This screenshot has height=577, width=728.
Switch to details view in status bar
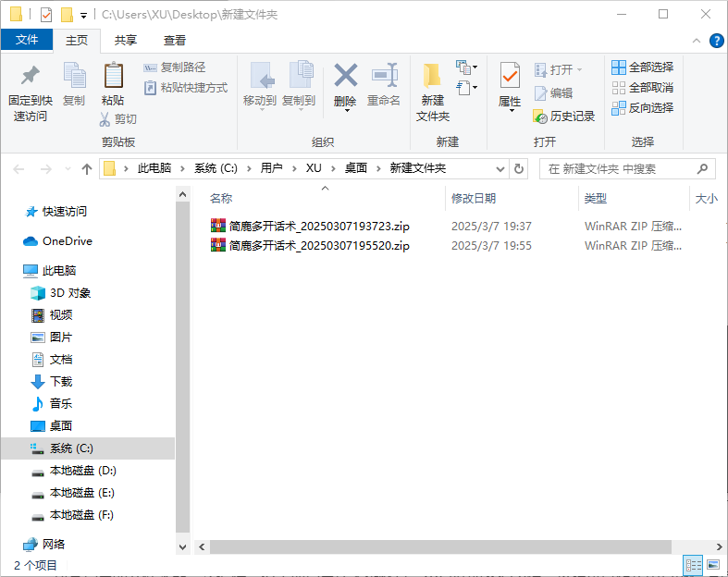tap(692, 565)
